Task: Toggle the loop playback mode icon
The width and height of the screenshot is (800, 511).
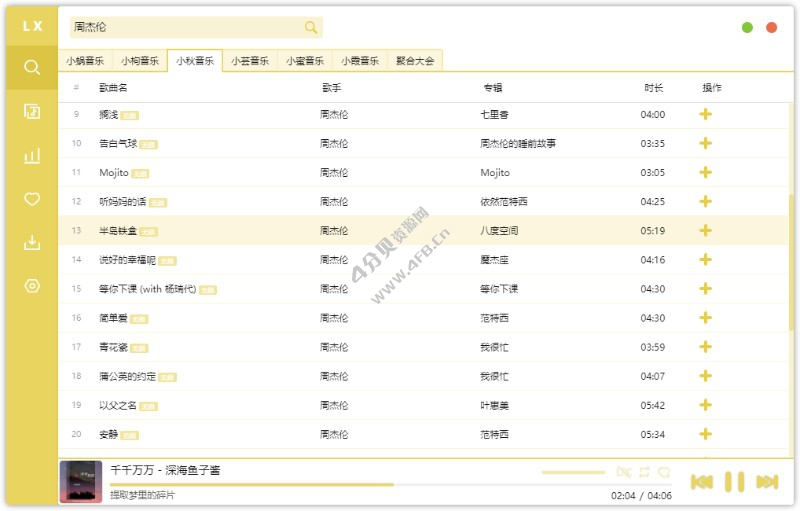Action: [644, 472]
